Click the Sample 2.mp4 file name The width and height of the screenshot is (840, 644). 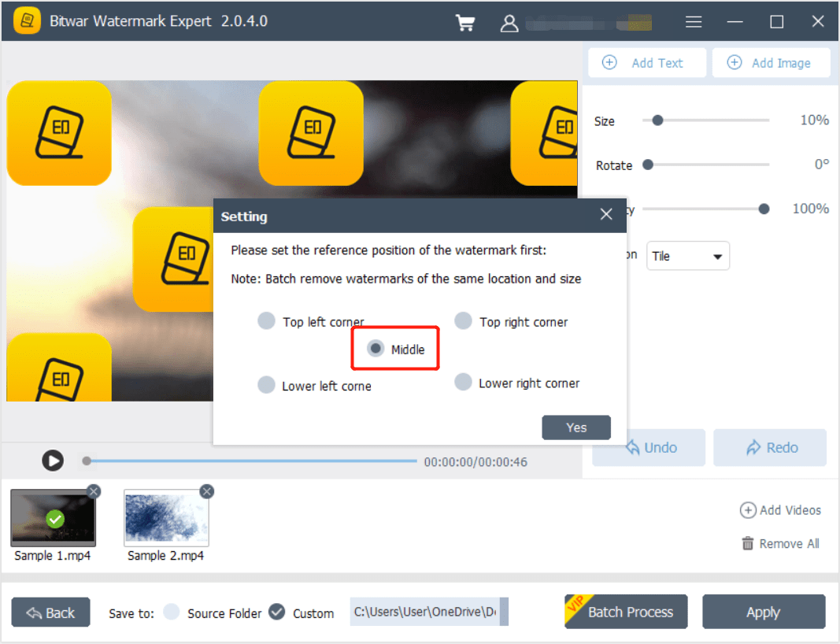point(165,556)
